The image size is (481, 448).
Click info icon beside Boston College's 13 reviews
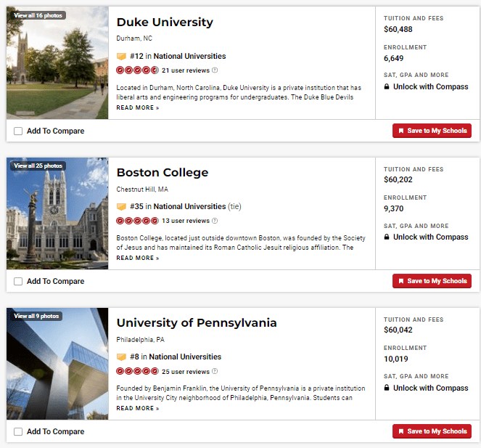click(x=215, y=221)
